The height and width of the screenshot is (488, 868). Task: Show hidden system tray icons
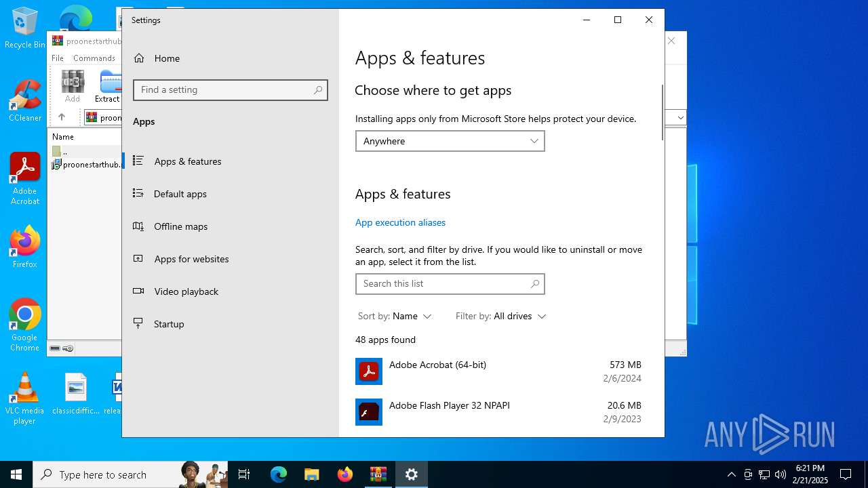click(731, 474)
